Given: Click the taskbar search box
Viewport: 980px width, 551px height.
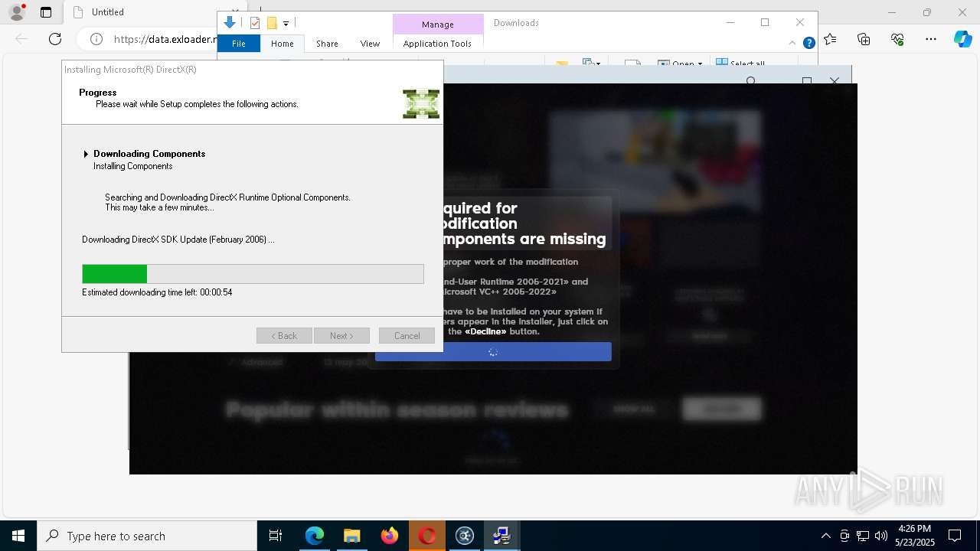Looking at the screenshot, I should [147, 536].
